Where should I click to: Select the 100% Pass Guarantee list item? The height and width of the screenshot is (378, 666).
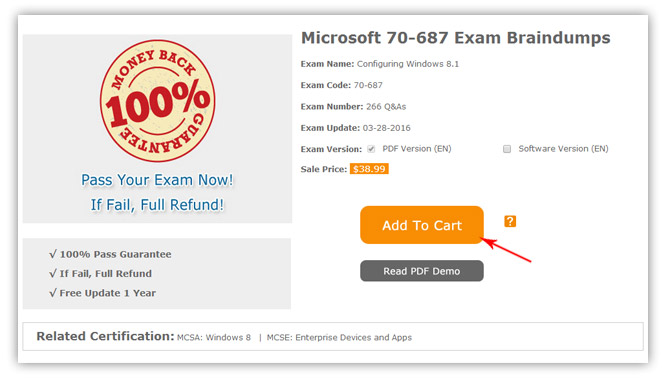(x=110, y=254)
